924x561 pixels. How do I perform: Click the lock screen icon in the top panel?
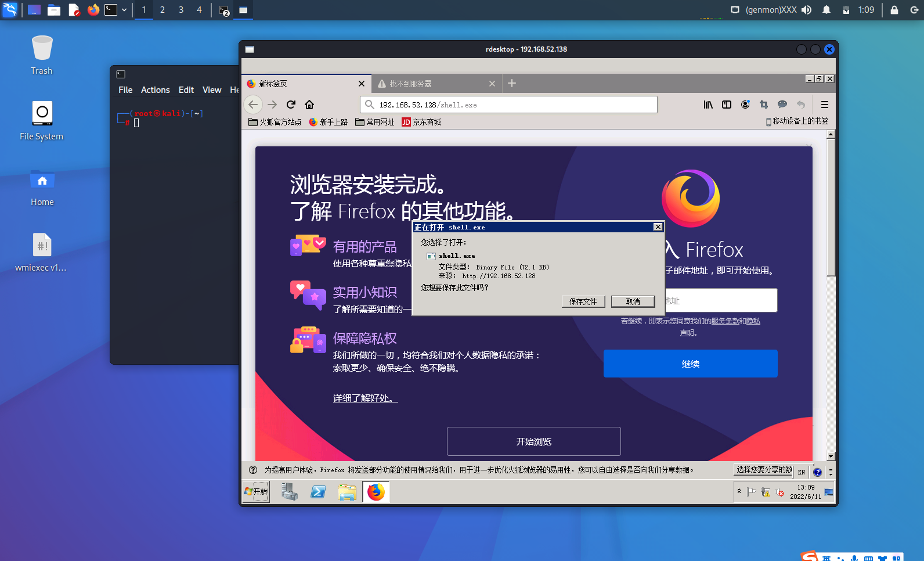click(894, 10)
